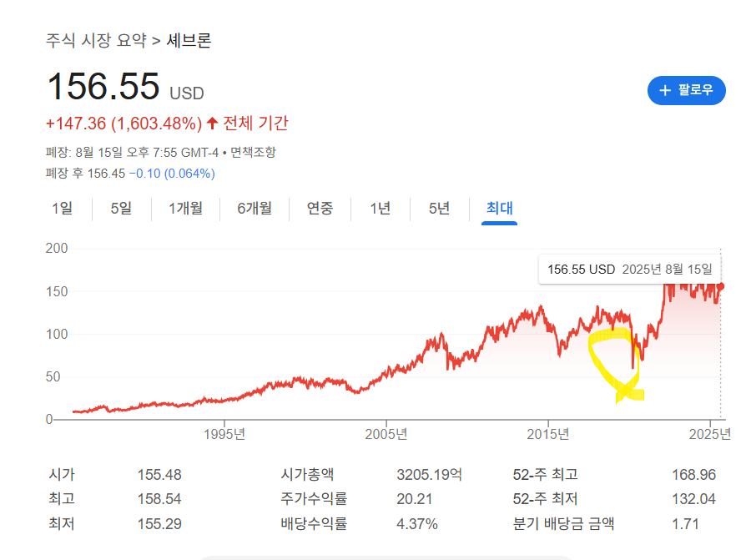Click the 52-주 최고 label
Screen dimensions: 746x560
[x=545, y=474]
